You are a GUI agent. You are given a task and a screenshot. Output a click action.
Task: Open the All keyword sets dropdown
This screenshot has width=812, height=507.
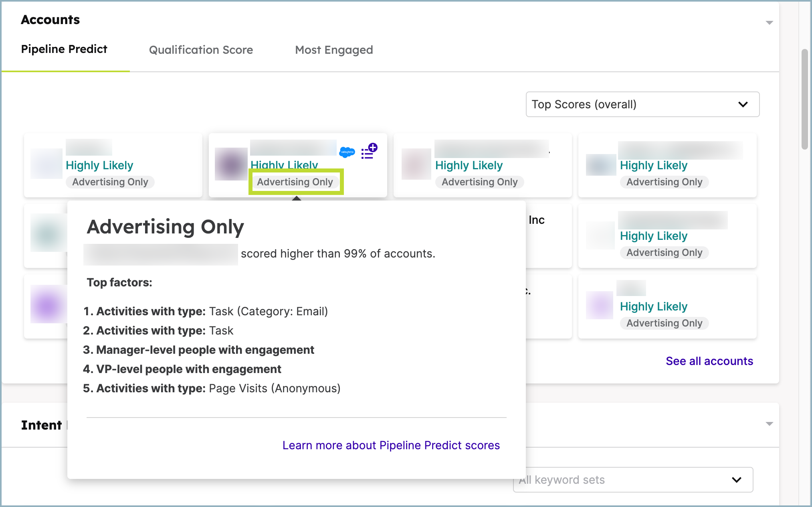pos(632,480)
